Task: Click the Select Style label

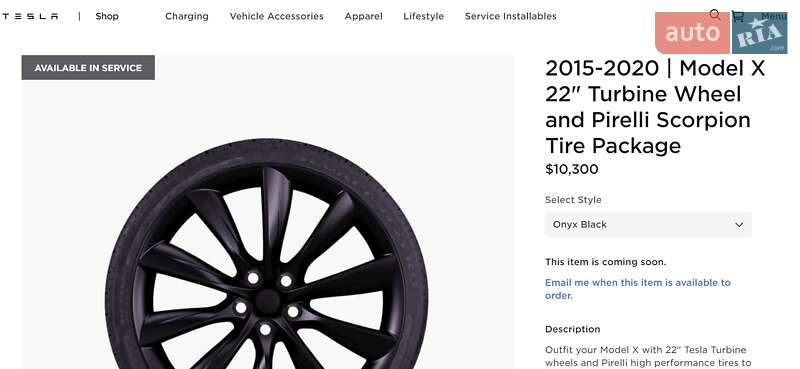Action: (x=573, y=200)
